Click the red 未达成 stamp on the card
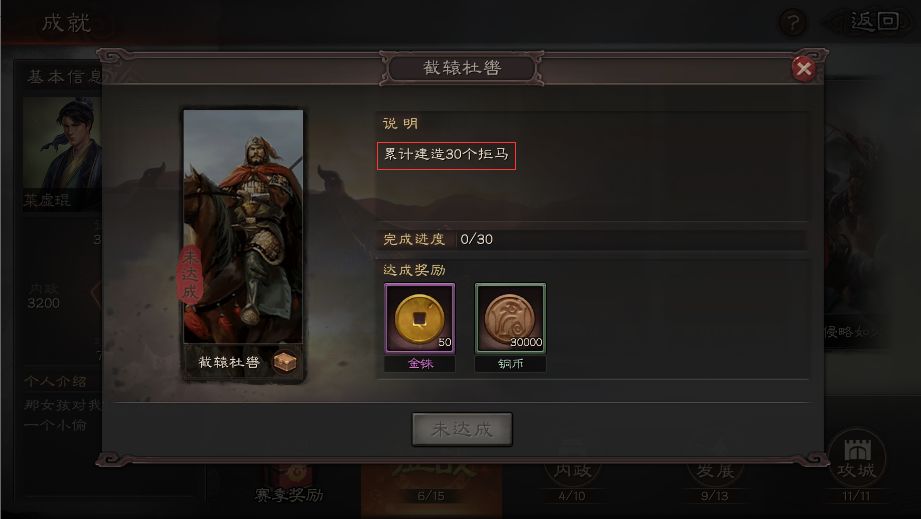 coord(190,275)
